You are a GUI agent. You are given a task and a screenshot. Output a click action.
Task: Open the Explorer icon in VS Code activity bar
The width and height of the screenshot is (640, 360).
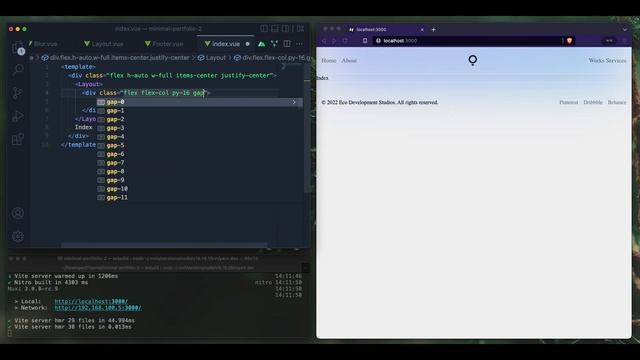18,47
